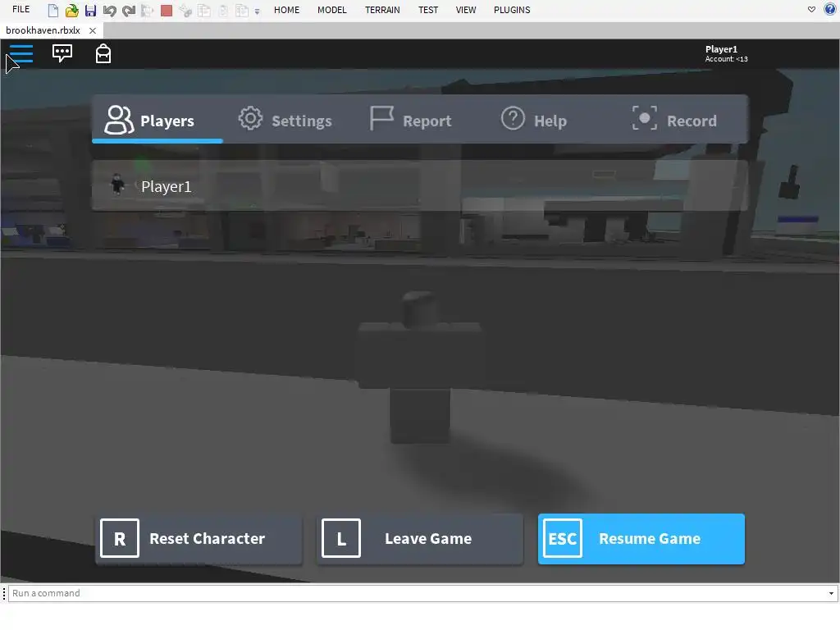Click the Resume Game label
The width and height of the screenshot is (840, 630).
pos(650,538)
